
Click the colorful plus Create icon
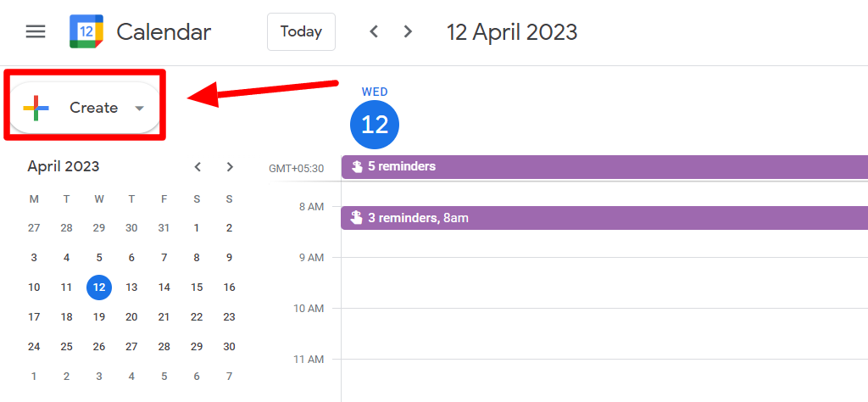[x=36, y=108]
